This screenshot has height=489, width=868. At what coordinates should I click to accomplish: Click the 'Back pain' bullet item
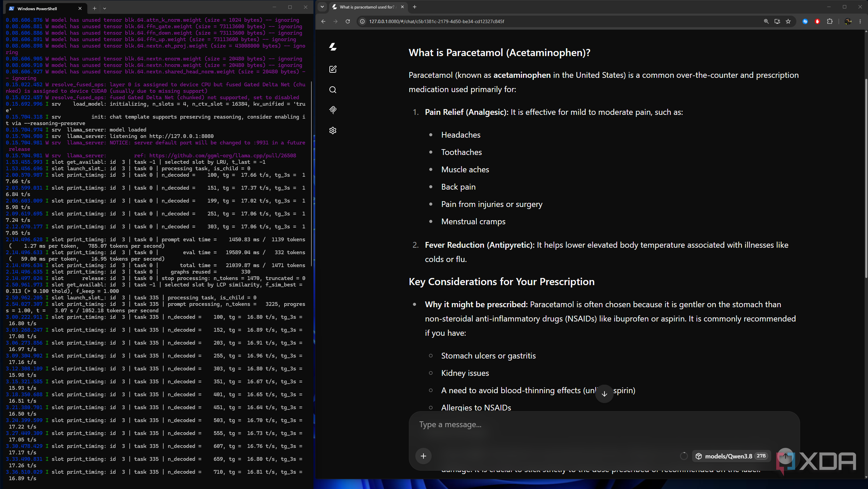point(458,187)
